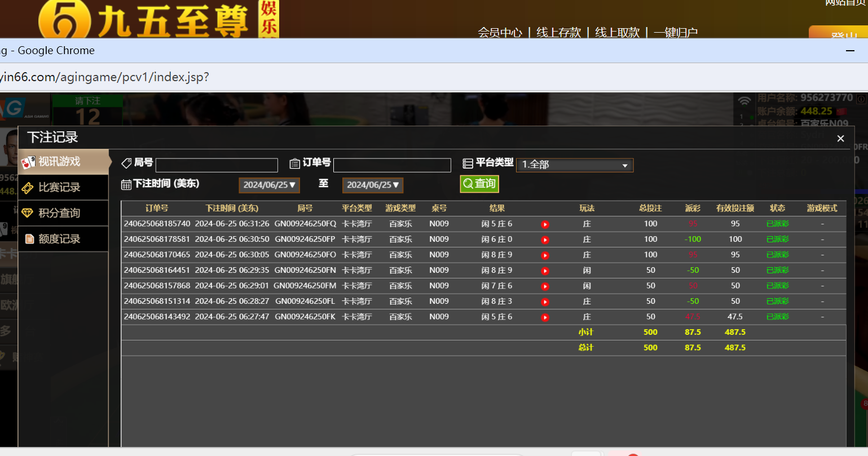Open the 积分查询 tab
The height and width of the screenshot is (456, 868).
63,213
